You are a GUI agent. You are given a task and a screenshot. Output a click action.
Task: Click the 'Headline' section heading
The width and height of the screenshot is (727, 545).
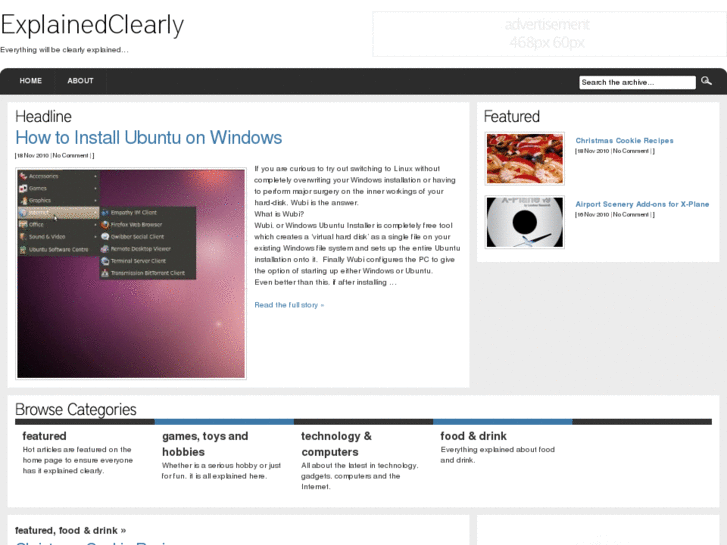44,116
